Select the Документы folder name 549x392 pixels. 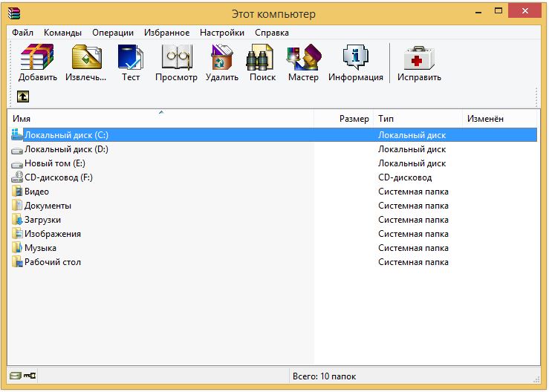point(48,206)
